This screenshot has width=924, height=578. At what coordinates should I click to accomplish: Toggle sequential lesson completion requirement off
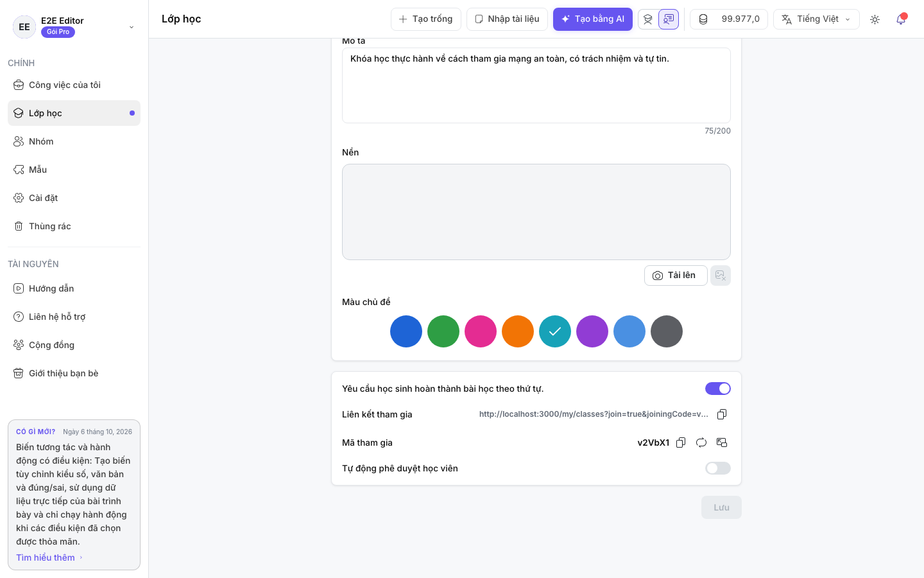point(718,389)
